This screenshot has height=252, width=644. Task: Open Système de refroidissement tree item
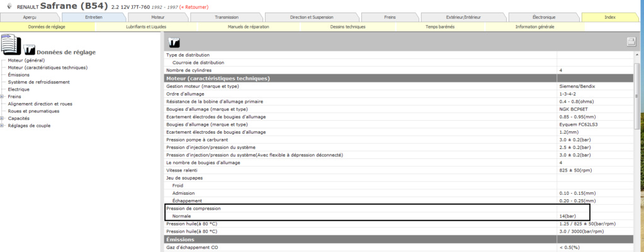38,82
